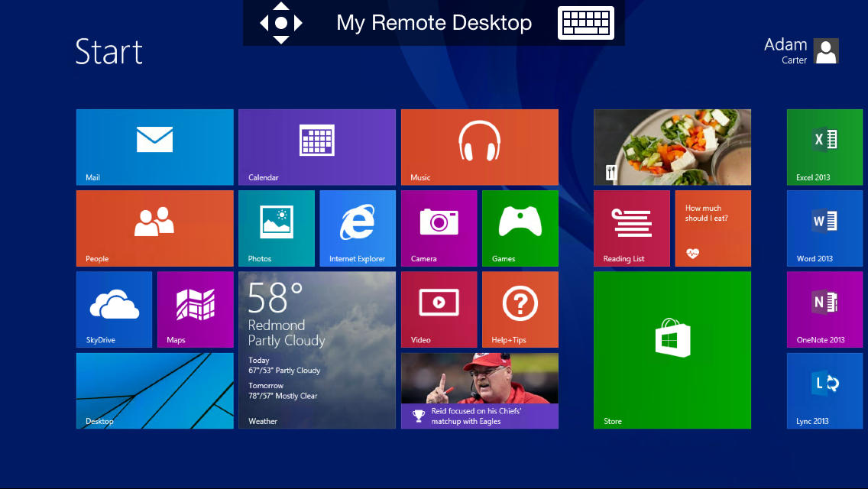Image resolution: width=868 pixels, height=489 pixels.
Task: Open the People app
Action: 154,228
